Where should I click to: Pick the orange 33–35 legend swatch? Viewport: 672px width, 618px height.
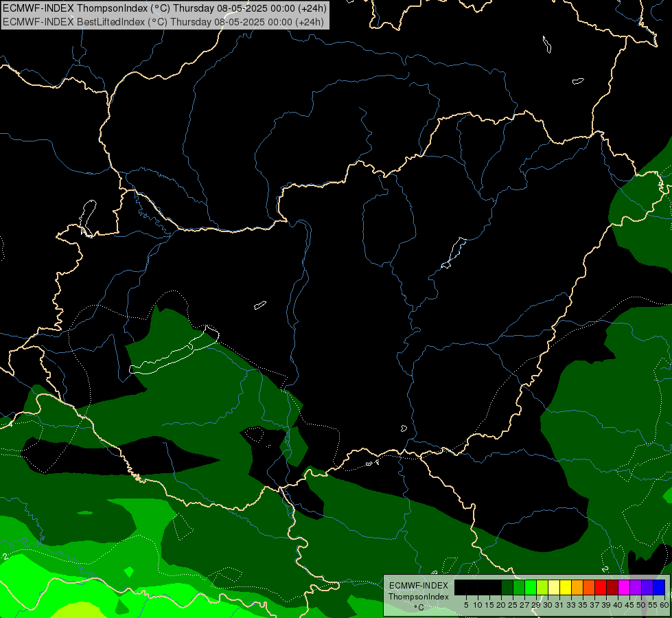(577, 587)
